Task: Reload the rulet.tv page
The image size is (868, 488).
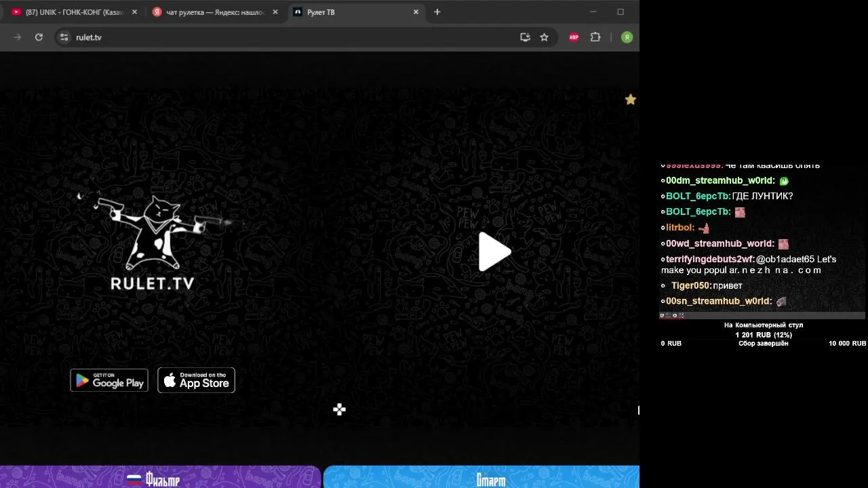Action: [39, 37]
